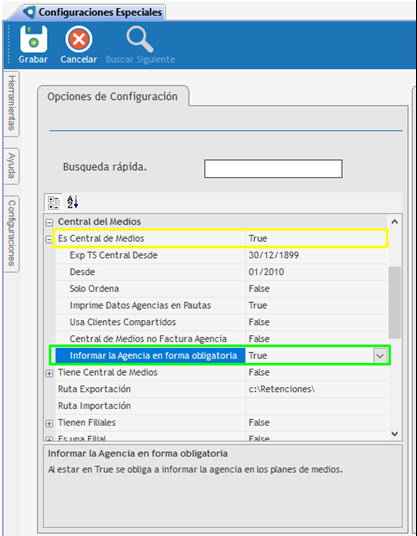This screenshot has height=536, width=417.
Task: Click the property grid scroll up arrow
Action: [395, 222]
